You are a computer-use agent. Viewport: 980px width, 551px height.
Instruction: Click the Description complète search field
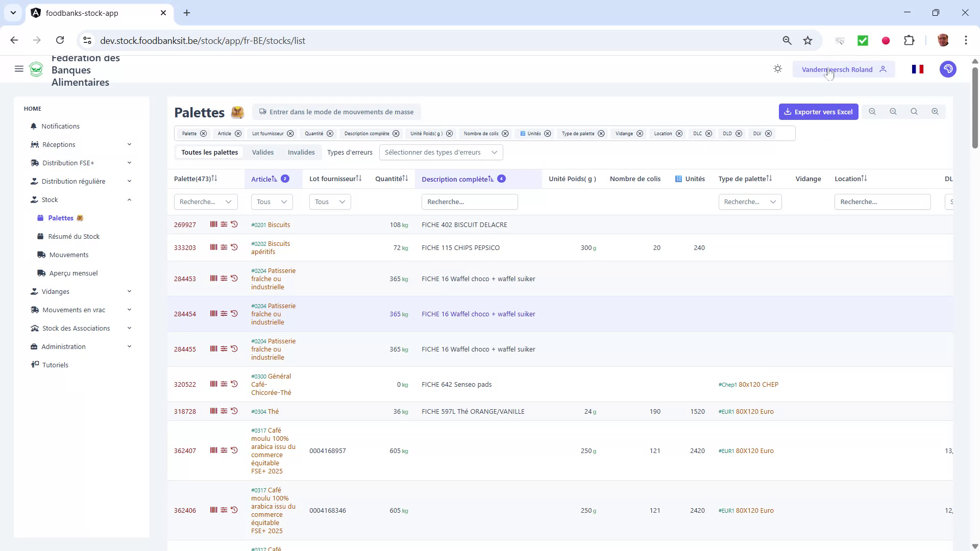point(469,202)
